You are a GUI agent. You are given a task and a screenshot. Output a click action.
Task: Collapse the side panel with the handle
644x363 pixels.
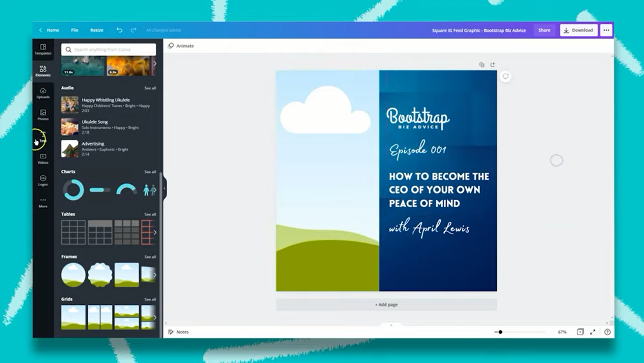(164, 188)
